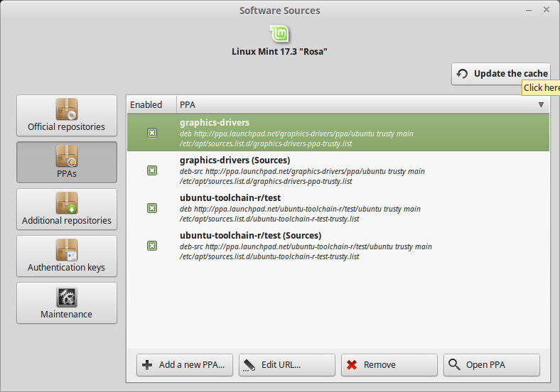Click the Authentication keys package icon
Screen dimensions: 560x392
click(x=66, y=249)
